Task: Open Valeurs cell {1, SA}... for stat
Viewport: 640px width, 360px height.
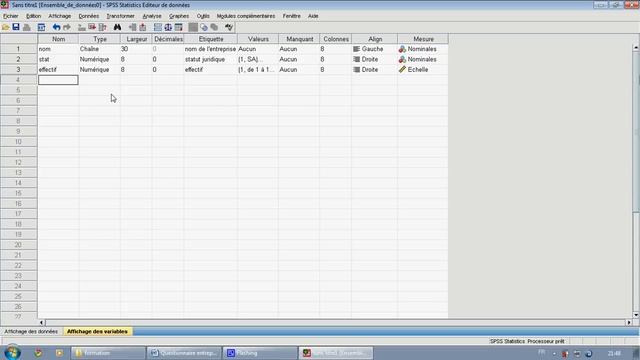Action: 258,59
